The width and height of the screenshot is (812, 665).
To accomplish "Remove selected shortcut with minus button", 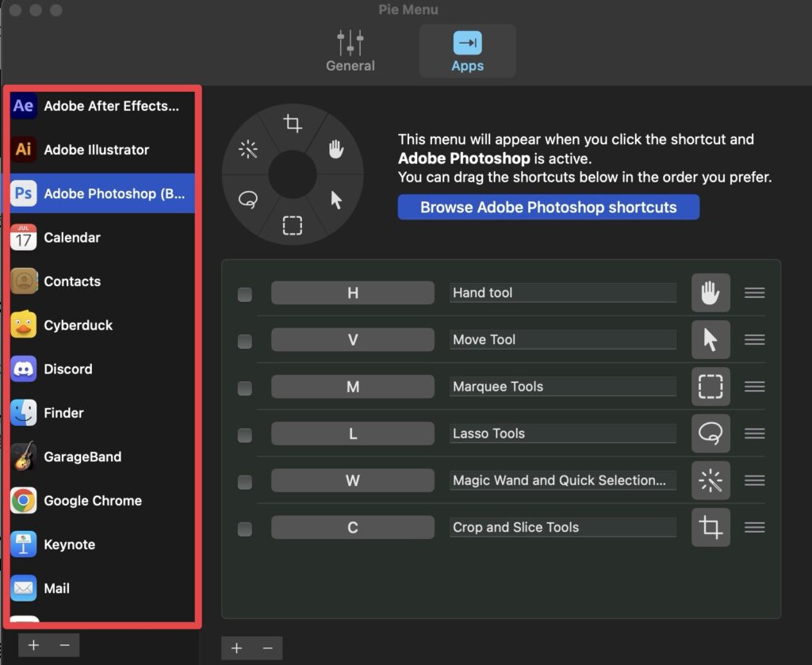I will point(268,648).
